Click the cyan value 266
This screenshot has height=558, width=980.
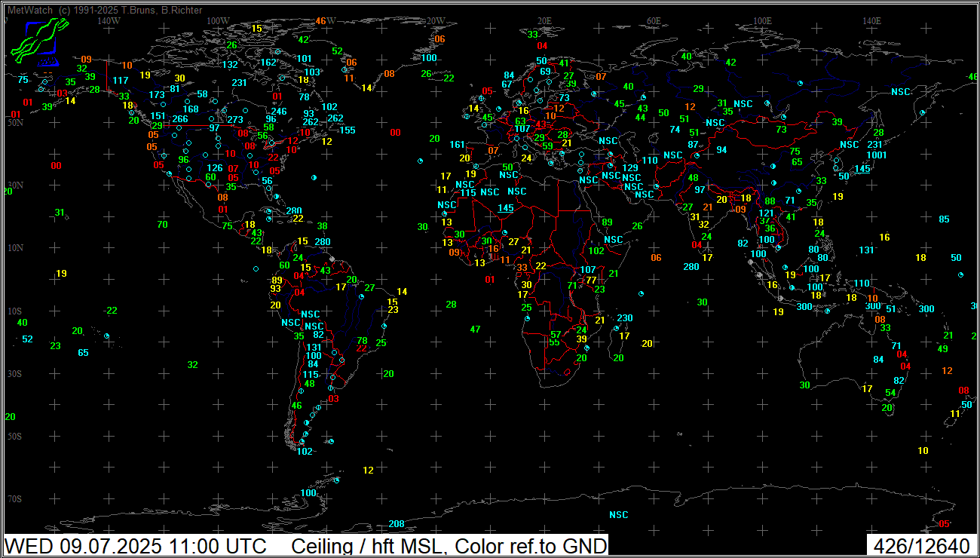[x=180, y=119]
